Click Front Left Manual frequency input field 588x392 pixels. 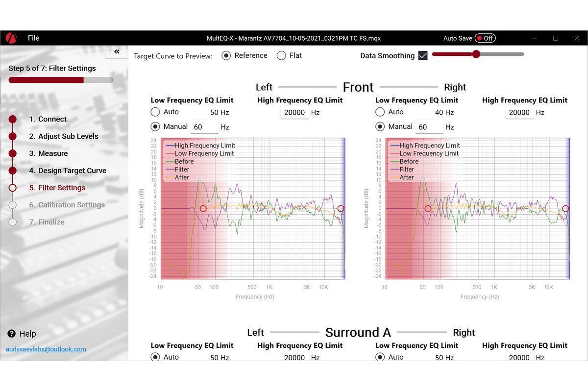click(204, 127)
